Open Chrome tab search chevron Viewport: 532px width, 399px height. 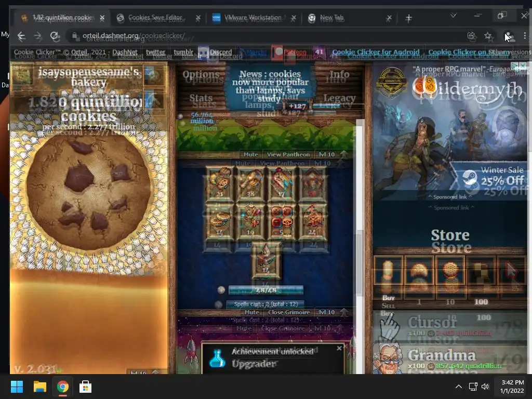[x=453, y=16]
